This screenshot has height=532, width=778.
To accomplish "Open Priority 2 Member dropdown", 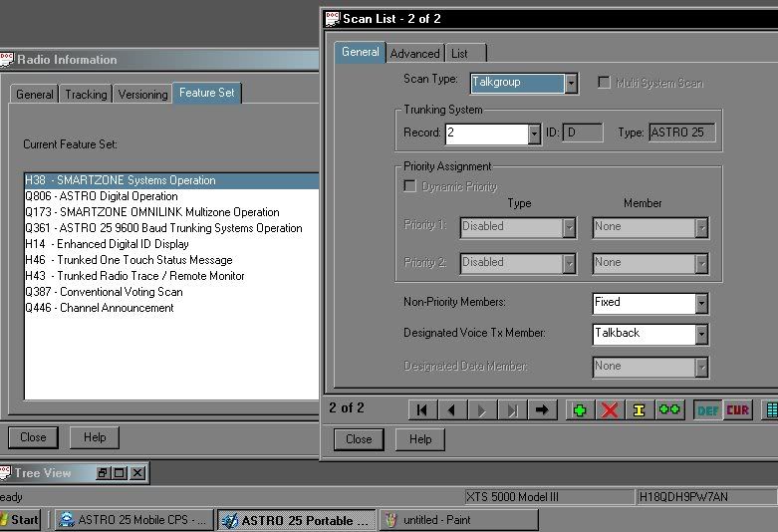I will 701,264.
